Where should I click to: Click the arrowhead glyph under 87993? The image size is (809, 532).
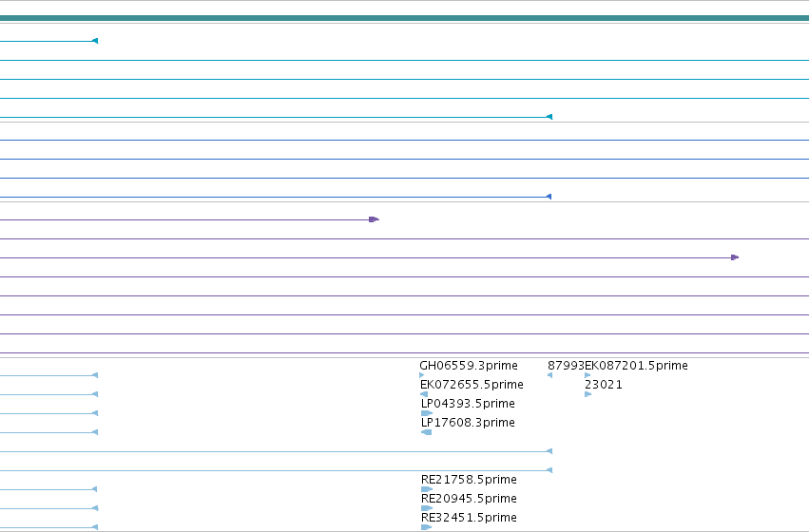click(x=549, y=375)
